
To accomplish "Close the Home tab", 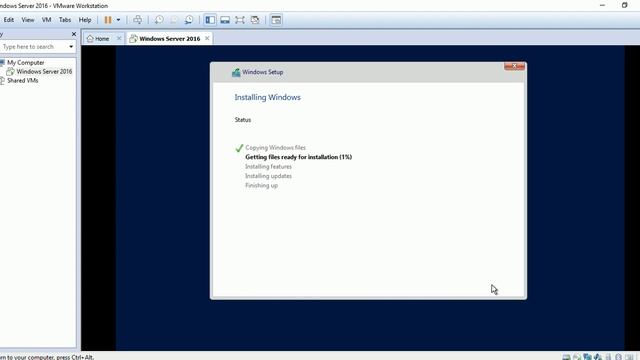I will click(x=119, y=38).
